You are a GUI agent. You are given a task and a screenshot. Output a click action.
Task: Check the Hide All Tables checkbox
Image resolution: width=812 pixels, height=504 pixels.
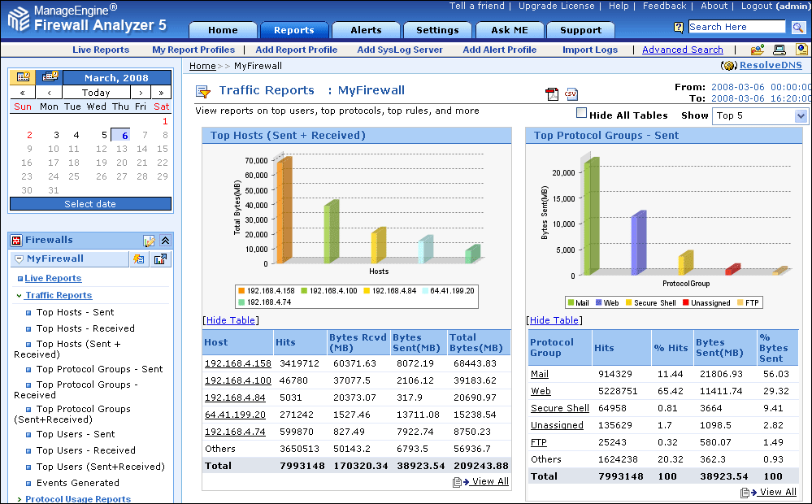(581, 114)
